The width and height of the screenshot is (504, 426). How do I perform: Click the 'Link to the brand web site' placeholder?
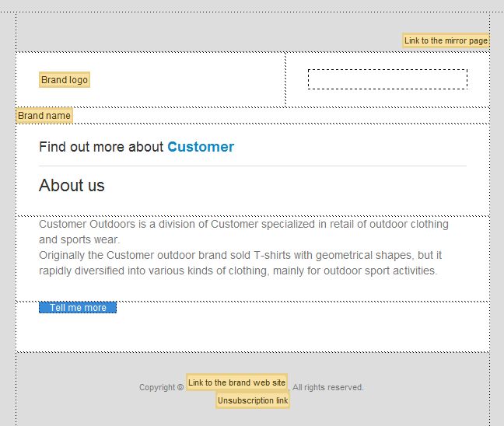coord(237,382)
